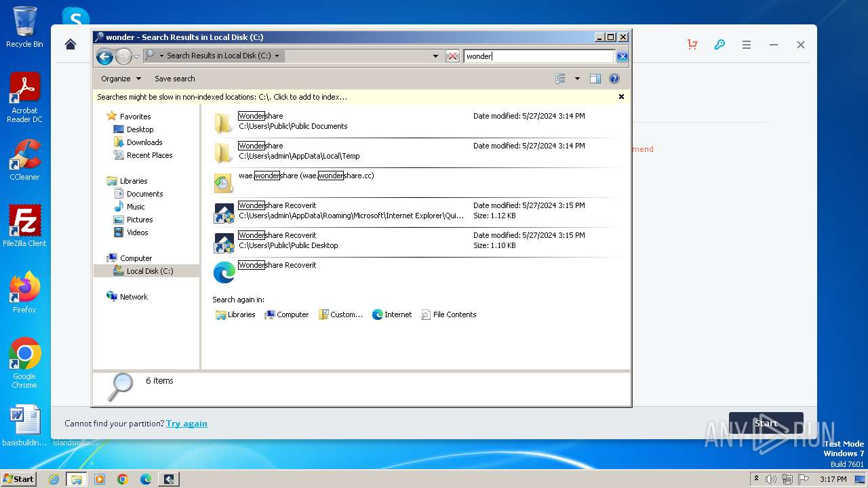
Task: Select Wondershare folder in Local Temp
Action: 416,152
